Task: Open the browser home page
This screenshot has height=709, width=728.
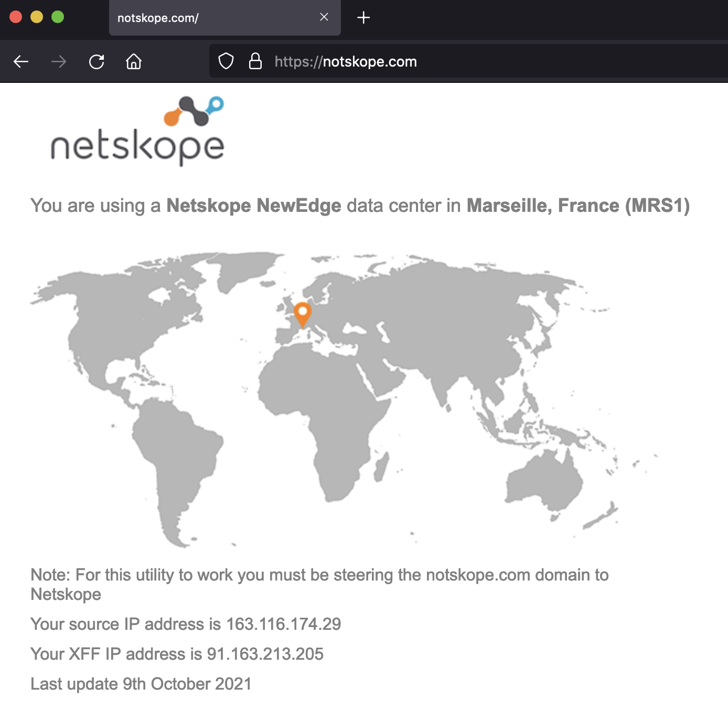Action: [x=134, y=62]
